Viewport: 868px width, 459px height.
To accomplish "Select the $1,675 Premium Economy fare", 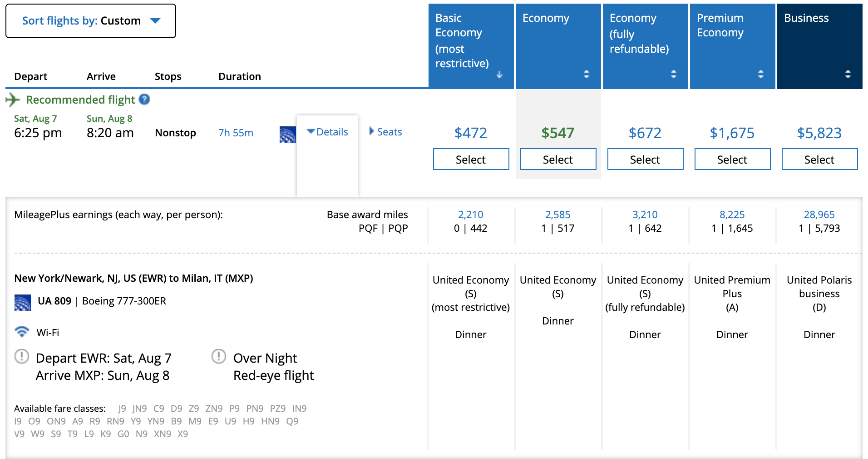I will click(x=732, y=160).
